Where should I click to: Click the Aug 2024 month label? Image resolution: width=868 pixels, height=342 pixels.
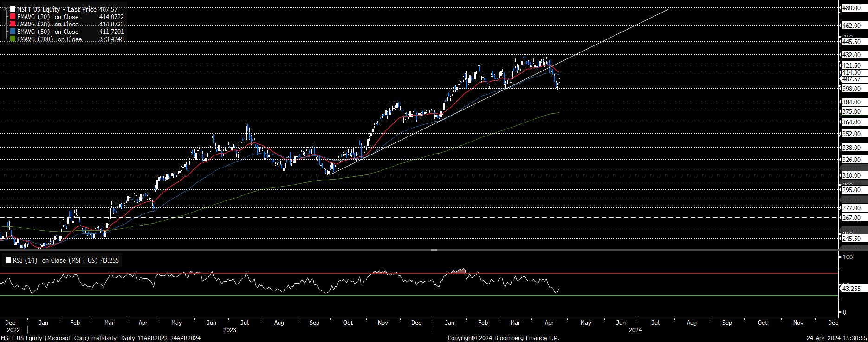click(691, 323)
